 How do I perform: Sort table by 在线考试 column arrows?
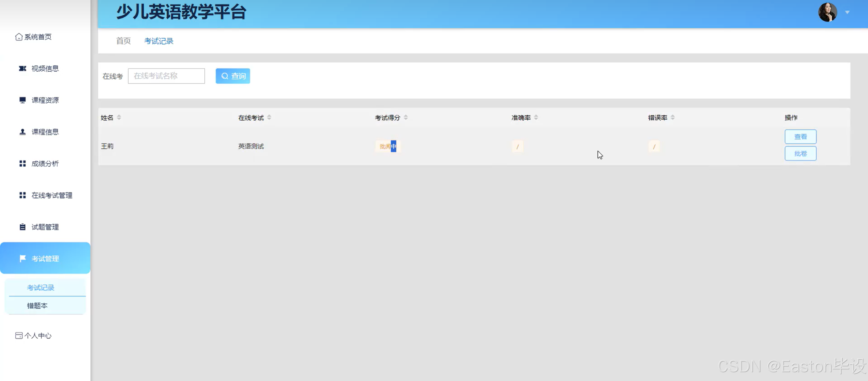click(x=269, y=117)
